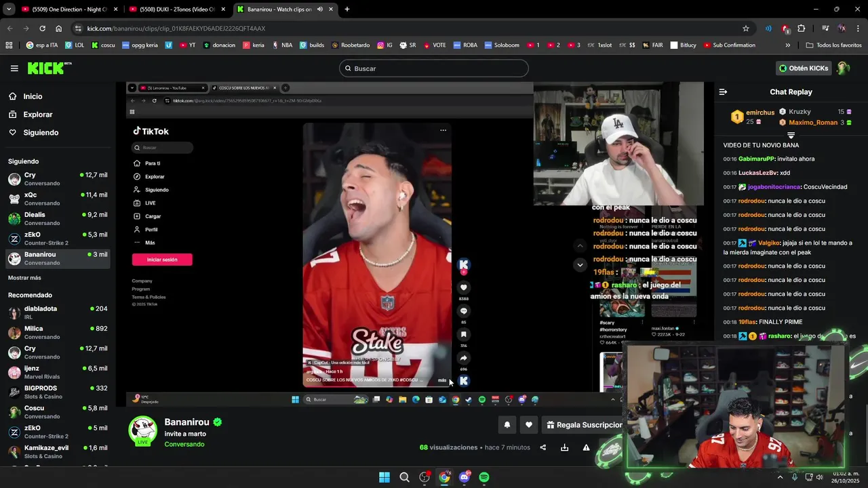
Task: Open the opgg keria bookmark
Action: tap(138, 45)
